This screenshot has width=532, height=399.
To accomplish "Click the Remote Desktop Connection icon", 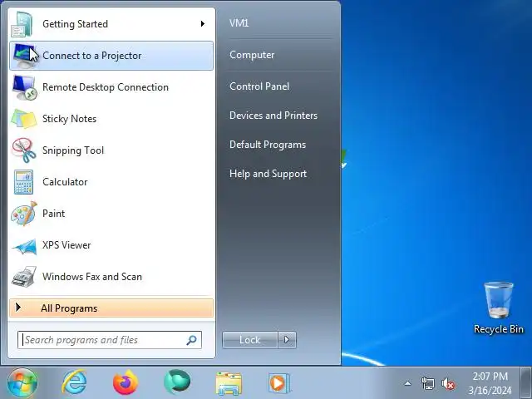I will [24, 87].
